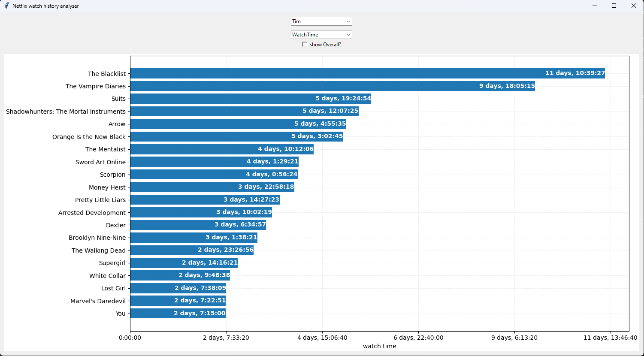Click the 11 days, 10:39:27 value

[x=575, y=73]
